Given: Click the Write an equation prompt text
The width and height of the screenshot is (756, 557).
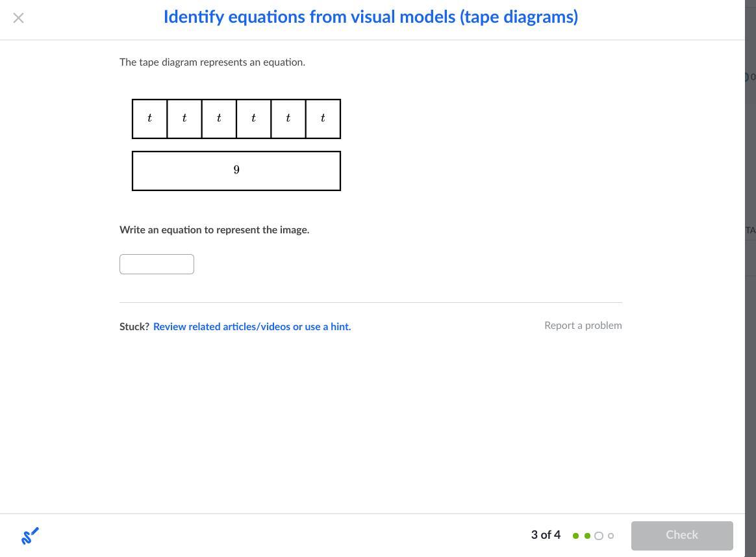Looking at the screenshot, I should tap(214, 230).
